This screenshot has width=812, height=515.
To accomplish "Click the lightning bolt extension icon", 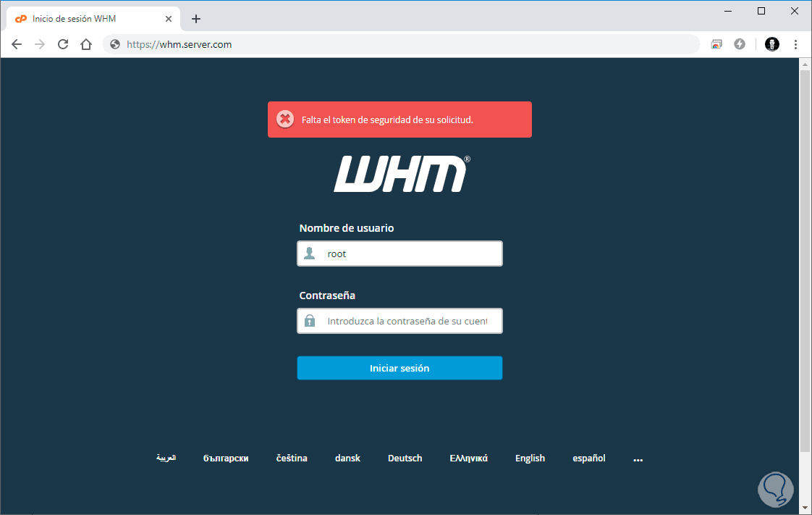I will click(x=740, y=45).
